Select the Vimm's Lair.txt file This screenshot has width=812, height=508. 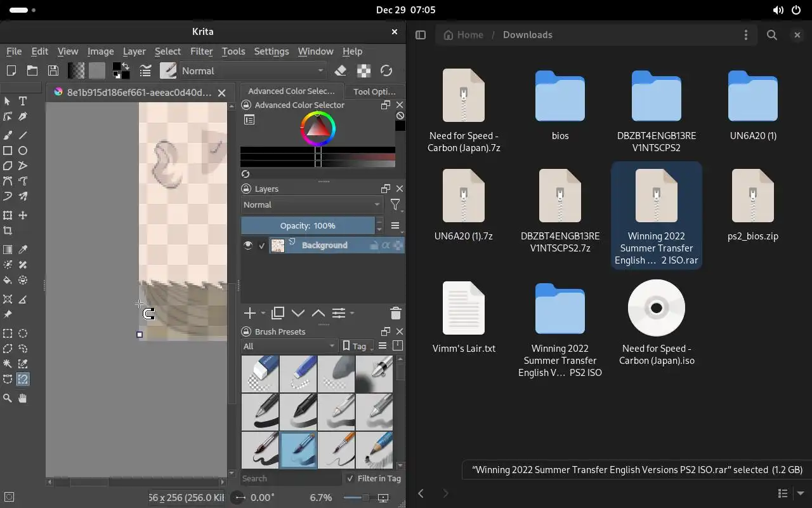[x=464, y=317]
